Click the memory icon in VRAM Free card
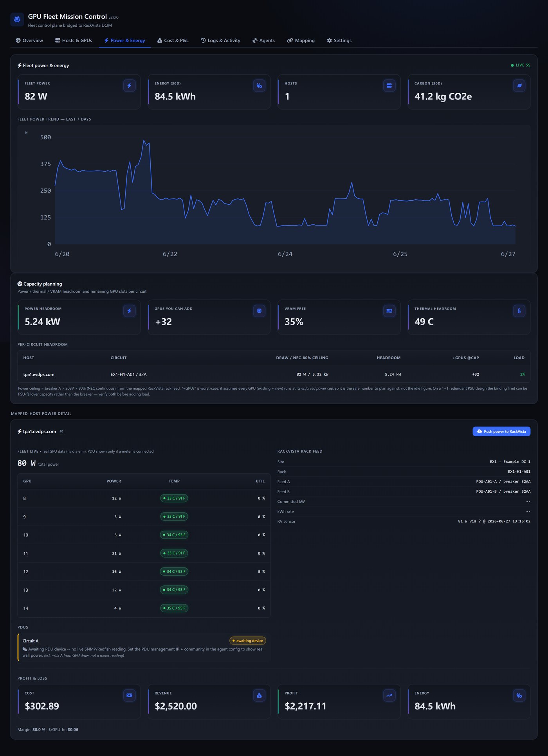This screenshot has height=756, width=548. click(x=389, y=311)
